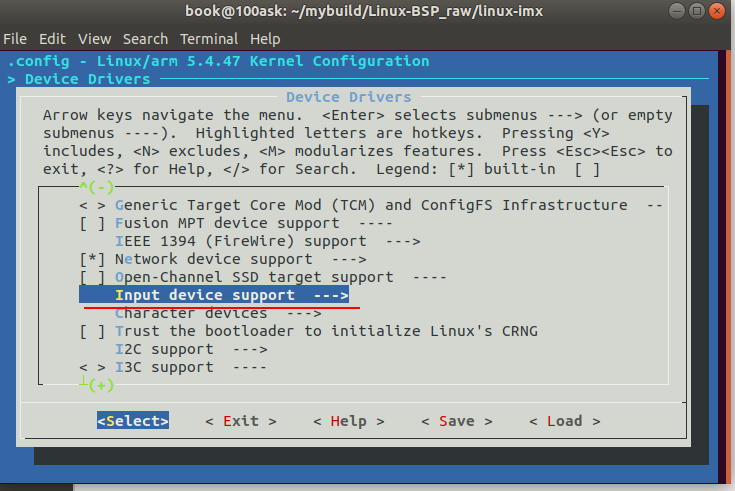Maximize the terminal window
Image resolution: width=735 pixels, height=491 pixels.
pos(697,11)
